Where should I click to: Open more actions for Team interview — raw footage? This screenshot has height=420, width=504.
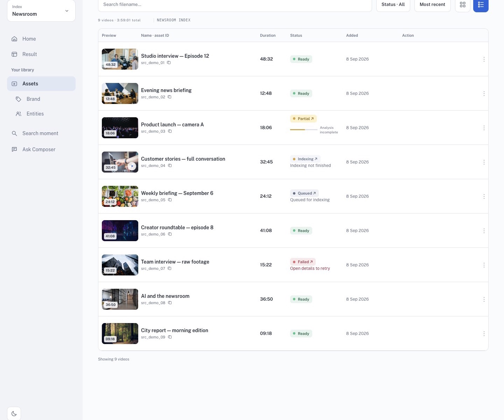pyautogui.click(x=484, y=265)
